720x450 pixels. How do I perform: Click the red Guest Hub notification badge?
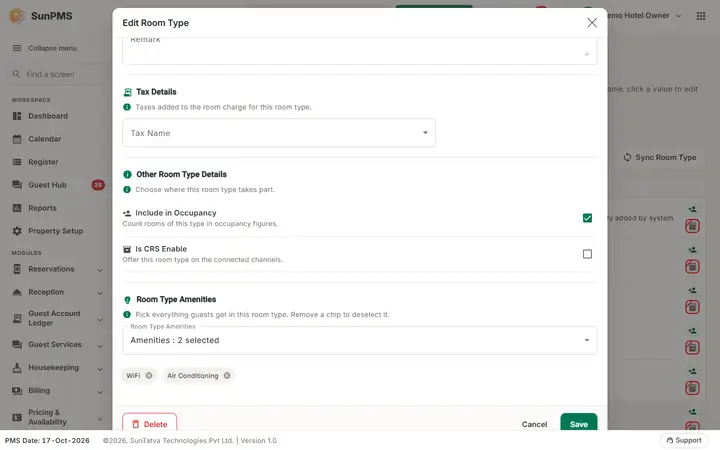click(98, 185)
